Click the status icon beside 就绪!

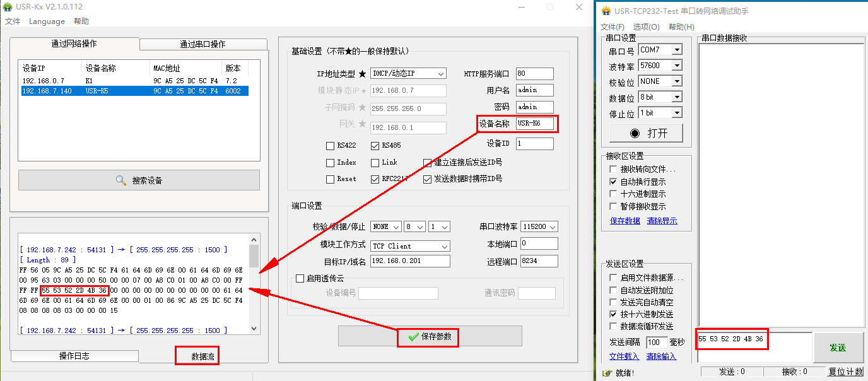606,373
